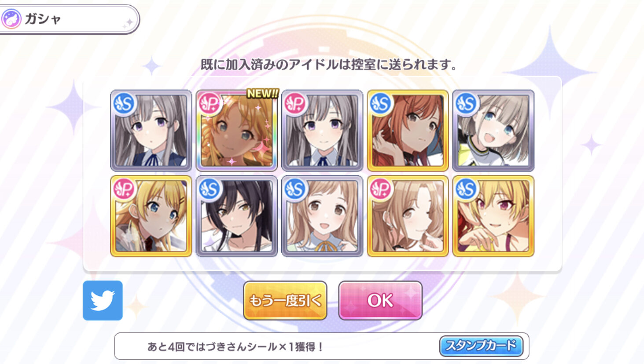Click the NEW!! label on braided idol
The image size is (644, 364).
pyautogui.click(x=263, y=93)
